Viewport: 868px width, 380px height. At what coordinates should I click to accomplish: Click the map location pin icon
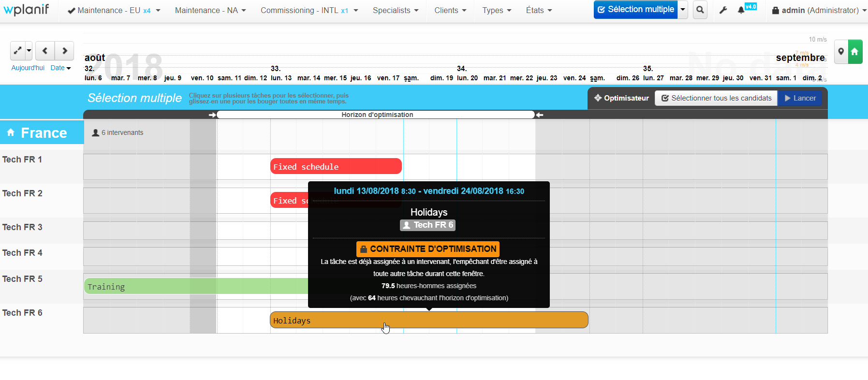tap(841, 52)
